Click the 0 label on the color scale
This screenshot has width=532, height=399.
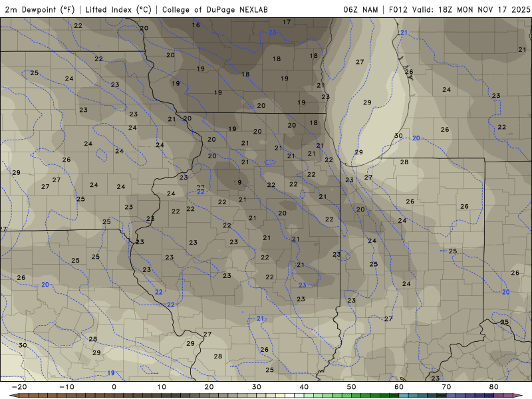pyautogui.click(x=114, y=387)
